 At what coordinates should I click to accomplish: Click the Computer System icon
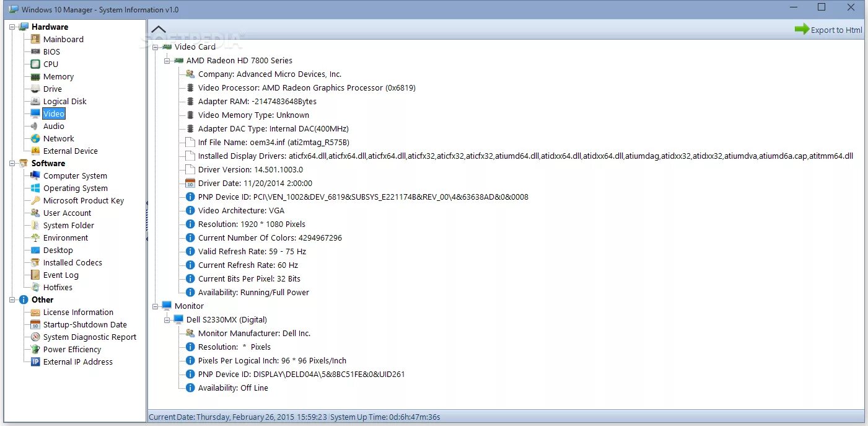pyautogui.click(x=35, y=175)
